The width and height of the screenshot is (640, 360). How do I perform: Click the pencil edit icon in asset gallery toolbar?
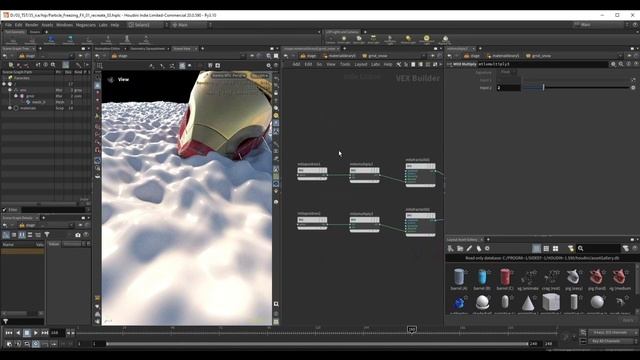click(469, 248)
